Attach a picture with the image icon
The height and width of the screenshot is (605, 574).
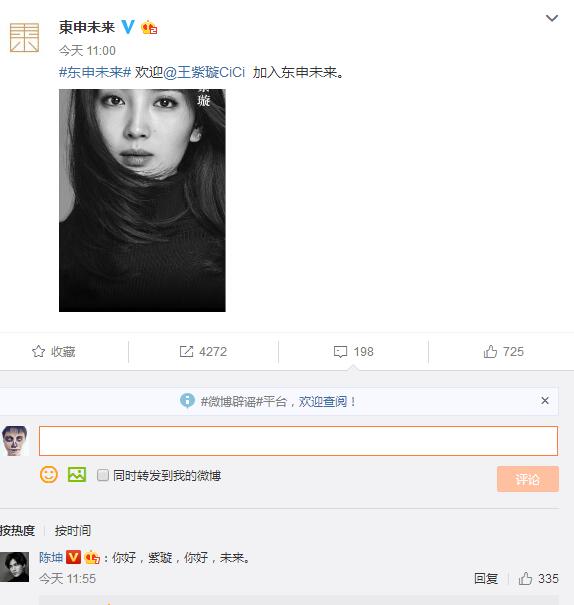click(77, 475)
